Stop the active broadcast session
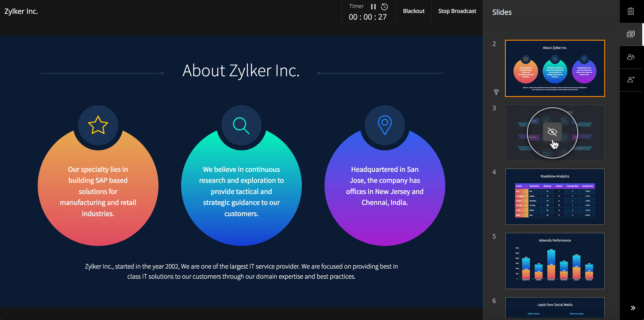The image size is (644, 320). tap(457, 11)
